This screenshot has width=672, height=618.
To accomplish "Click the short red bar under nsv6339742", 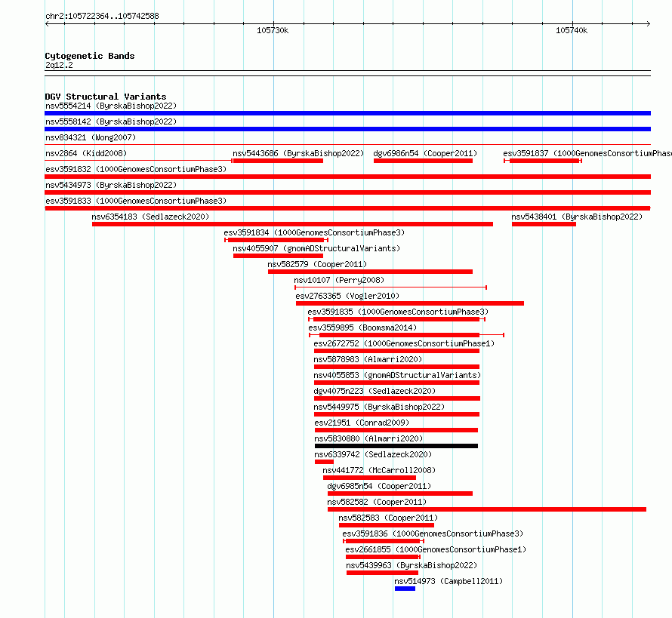I will [x=324, y=462].
